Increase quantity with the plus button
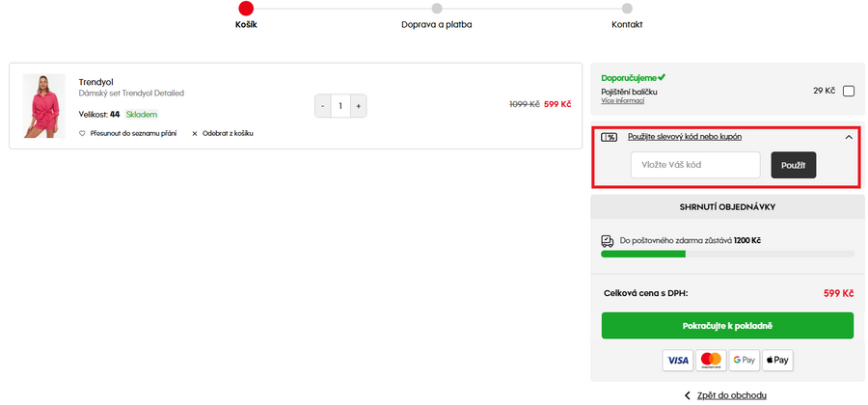Viewport: 868px width, 405px height. click(358, 105)
